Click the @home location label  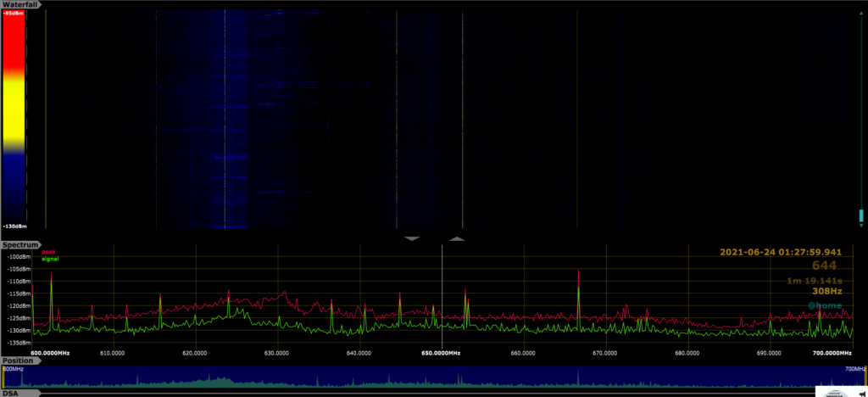pyautogui.click(x=824, y=305)
